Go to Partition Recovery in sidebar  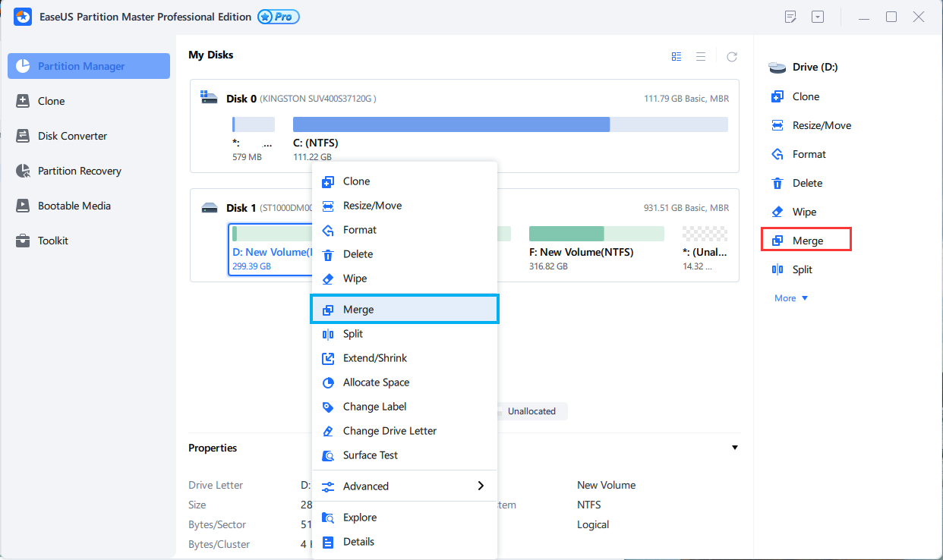click(79, 171)
